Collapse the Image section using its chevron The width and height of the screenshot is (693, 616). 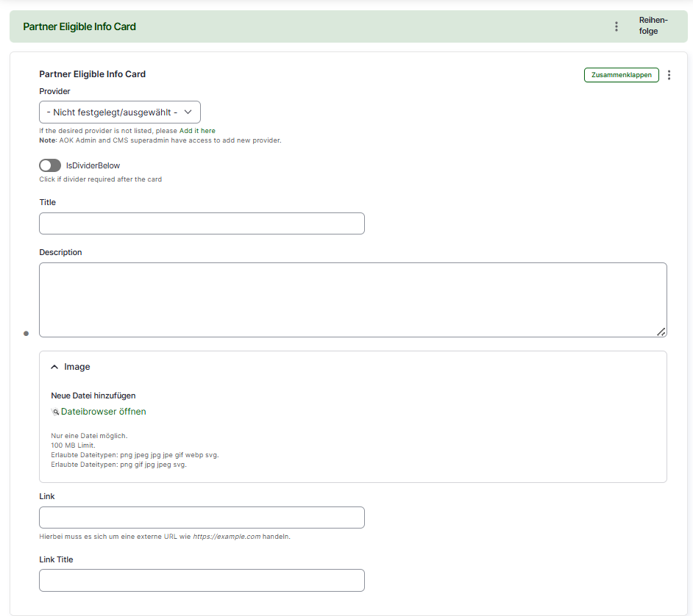coord(54,367)
